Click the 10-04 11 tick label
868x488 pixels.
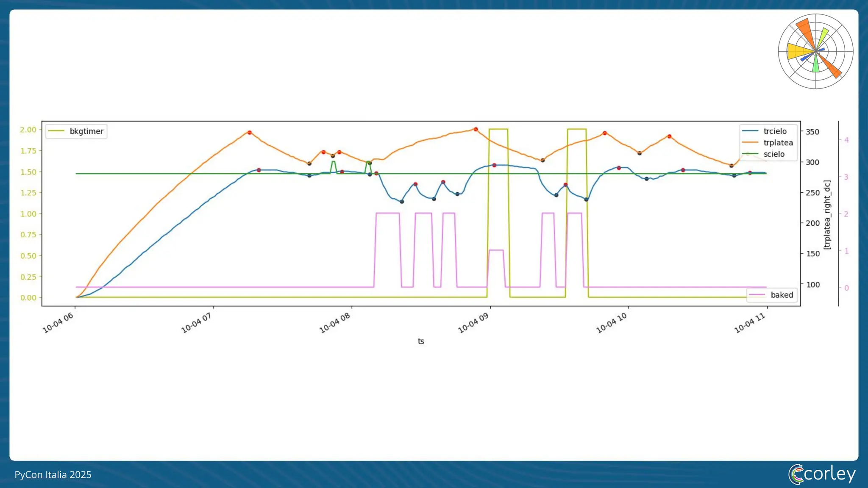[750, 324]
